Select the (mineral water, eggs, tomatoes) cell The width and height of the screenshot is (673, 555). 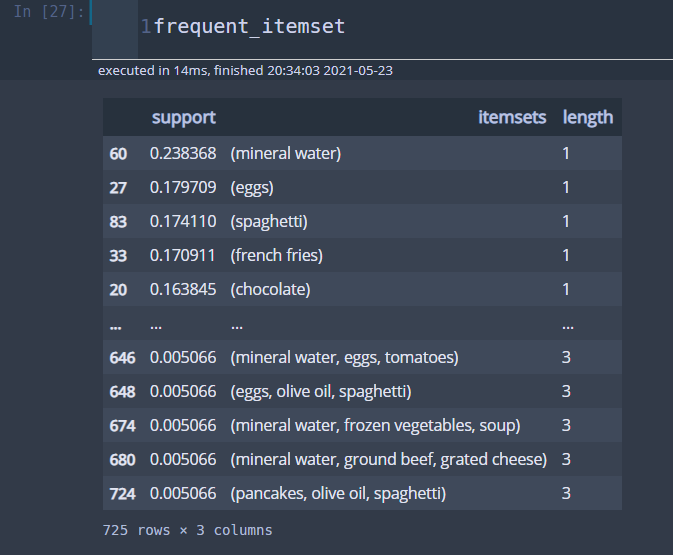tap(344, 357)
